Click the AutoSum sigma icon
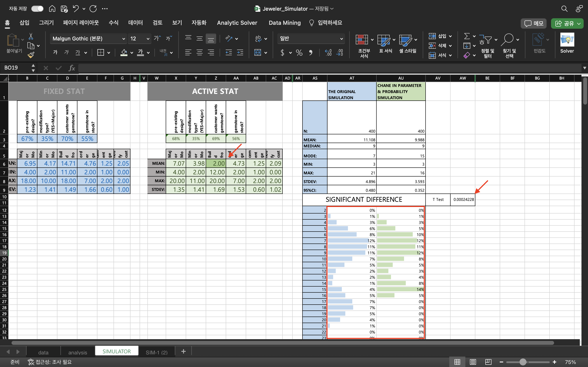The height and width of the screenshot is (367, 588). [467, 36]
